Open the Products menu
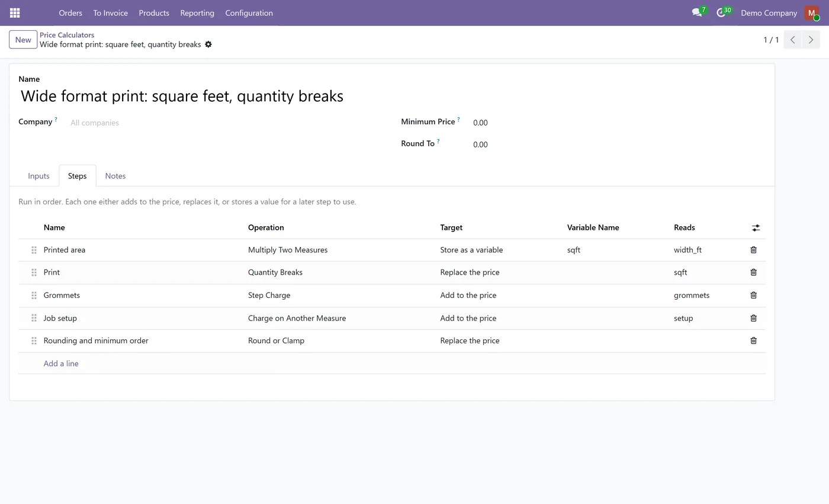This screenshot has width=829, height=504. 154,12
